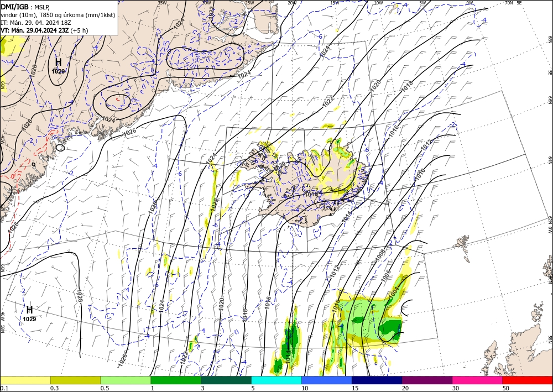Click the pink 30–50 legend swatch

[x=478, y=380]
